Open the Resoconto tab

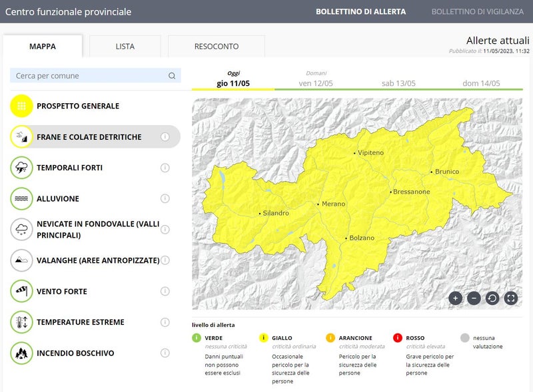[216, 47]
